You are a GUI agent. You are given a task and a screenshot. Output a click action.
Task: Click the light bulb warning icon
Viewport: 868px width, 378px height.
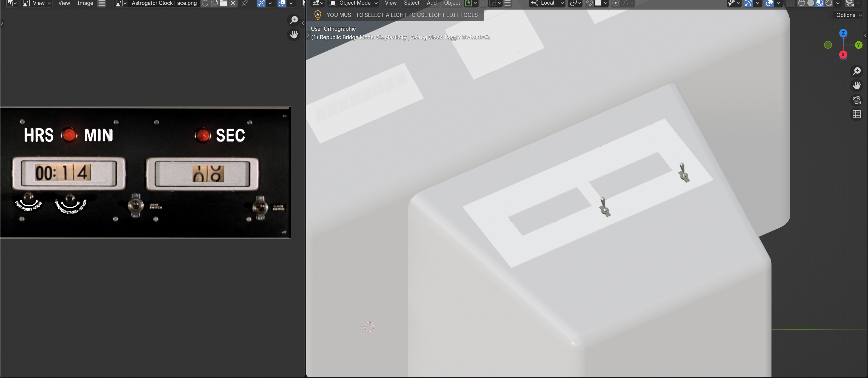(317, 15)
